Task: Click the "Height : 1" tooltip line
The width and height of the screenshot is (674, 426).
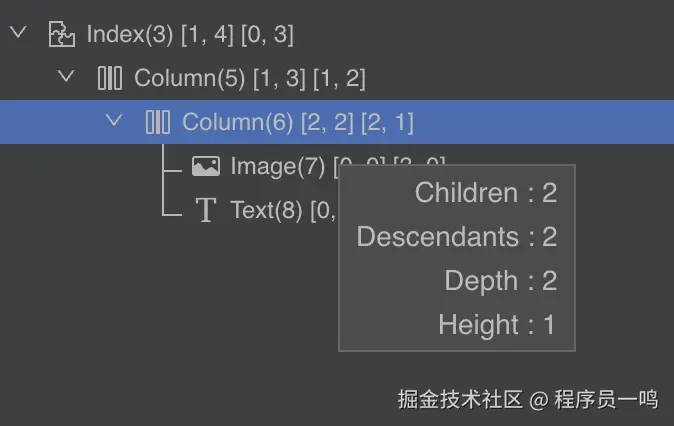Action: tap(497, 325)
